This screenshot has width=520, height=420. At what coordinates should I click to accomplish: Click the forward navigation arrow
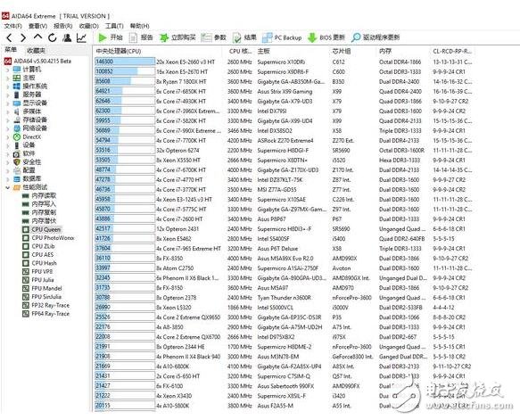tap(23, 37)
